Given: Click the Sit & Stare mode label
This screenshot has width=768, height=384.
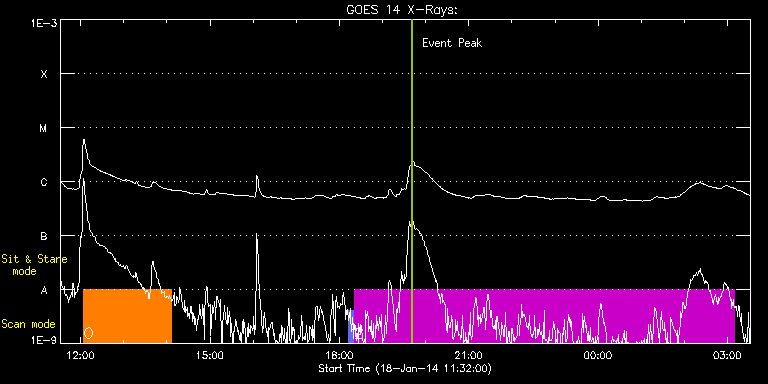Looking at the screenshot, I should point(34,265).
